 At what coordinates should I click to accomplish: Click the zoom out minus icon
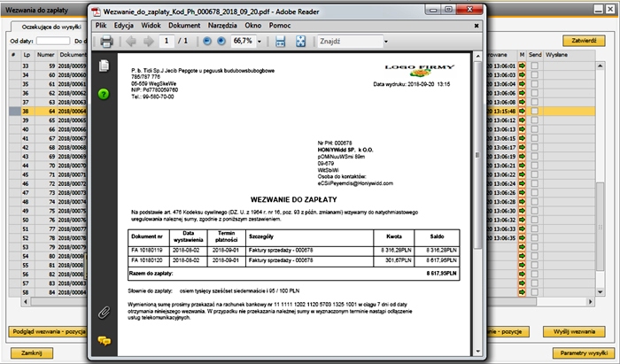coord(206,41)
